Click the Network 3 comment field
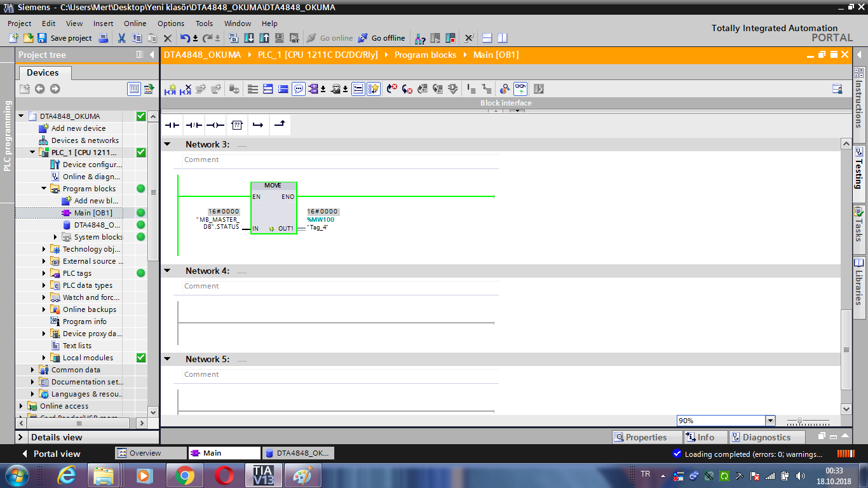This screenshot has height=488, width=868. [341, 160]
